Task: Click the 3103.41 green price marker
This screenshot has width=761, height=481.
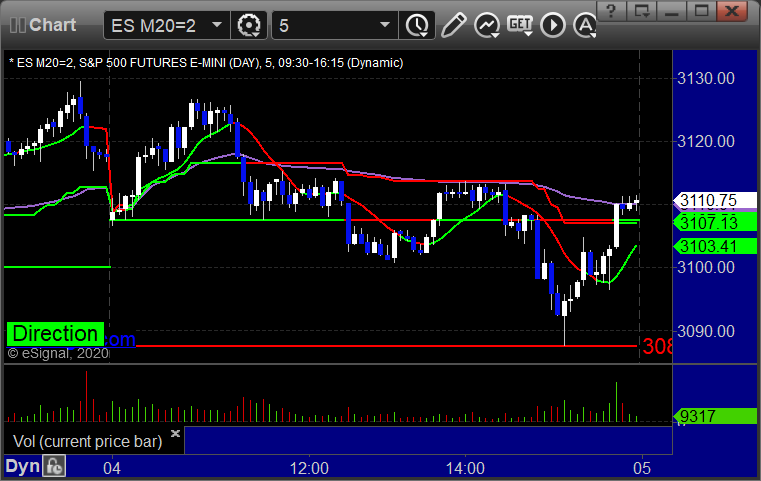Action: 714,246
